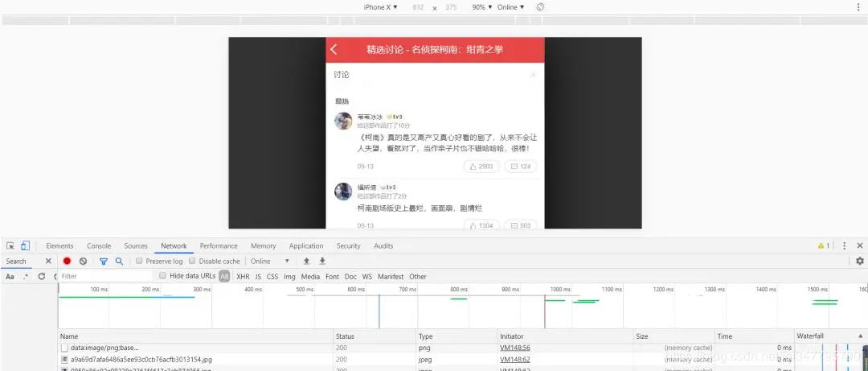The width and height of the screenshot is (868, 371).
Task: Open replies for comment with 124 replies
Action: [x=521, y=167]
